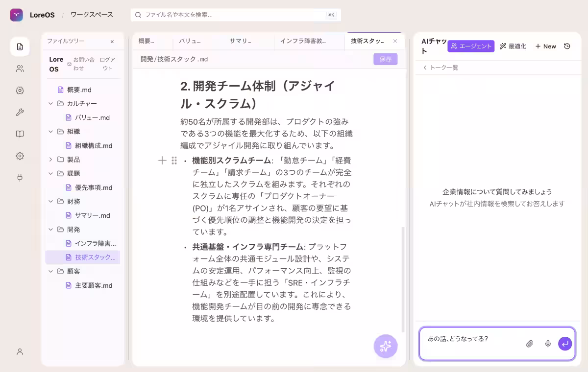Collapse the 財務 folder

(50, 201)
